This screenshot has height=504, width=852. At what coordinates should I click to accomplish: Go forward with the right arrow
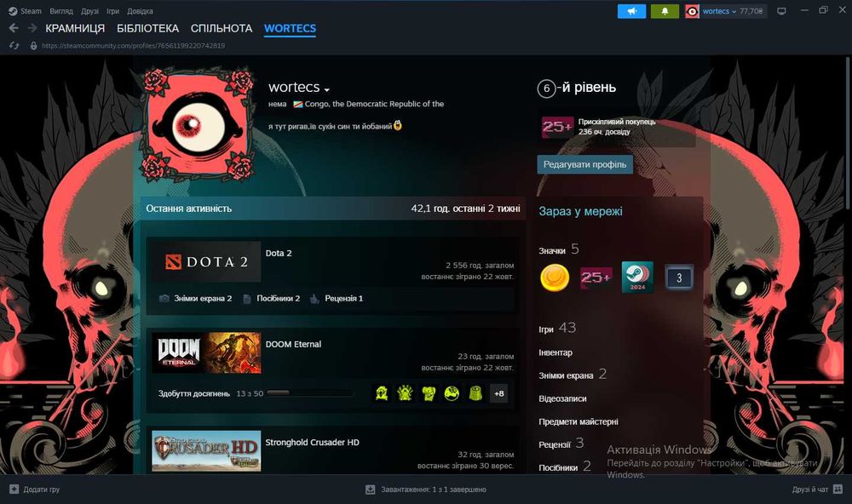point(32,28)
